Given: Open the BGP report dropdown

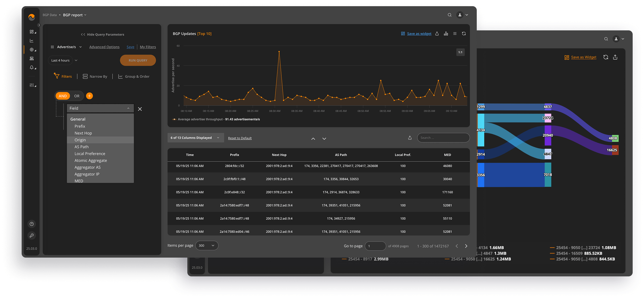Looking at the screenshot, I should click(x=75, y=15).
